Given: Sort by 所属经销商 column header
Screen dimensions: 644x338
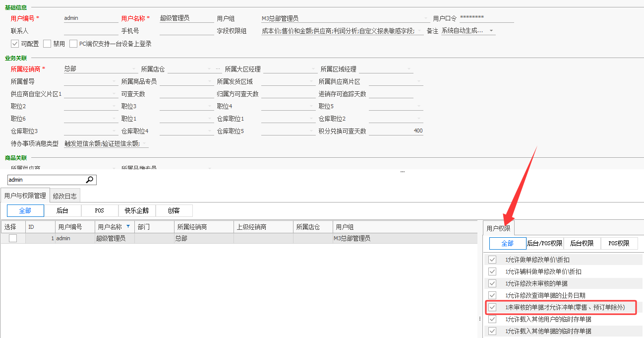Looking at the screenshot, I should [x=204, y=227].
